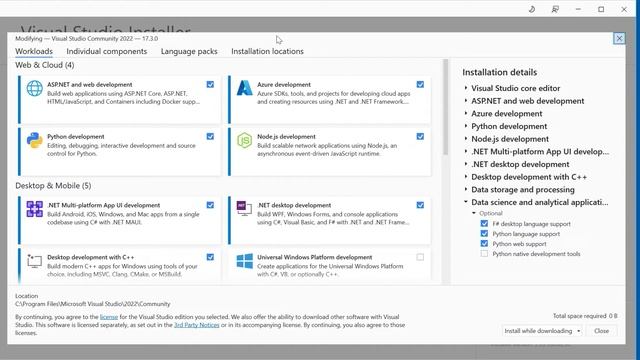Viewport: 640px width, 360px height.
Task: Click the Installation details heading
Action: point(500,72)
